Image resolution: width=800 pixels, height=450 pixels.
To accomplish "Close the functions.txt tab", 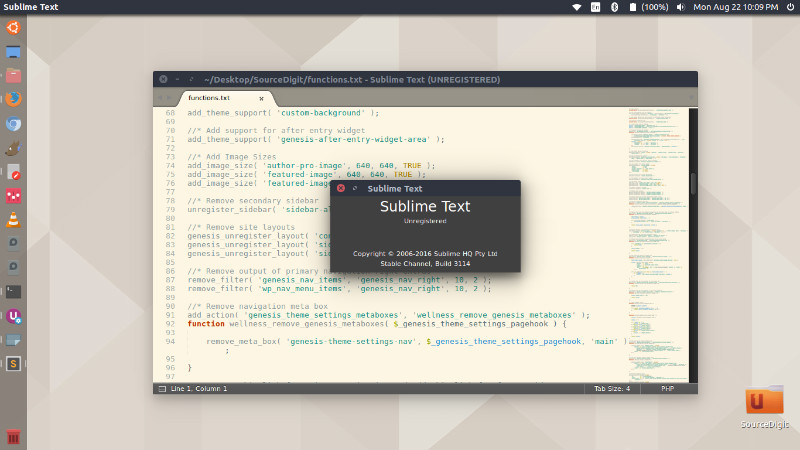I will pos(261,98).
